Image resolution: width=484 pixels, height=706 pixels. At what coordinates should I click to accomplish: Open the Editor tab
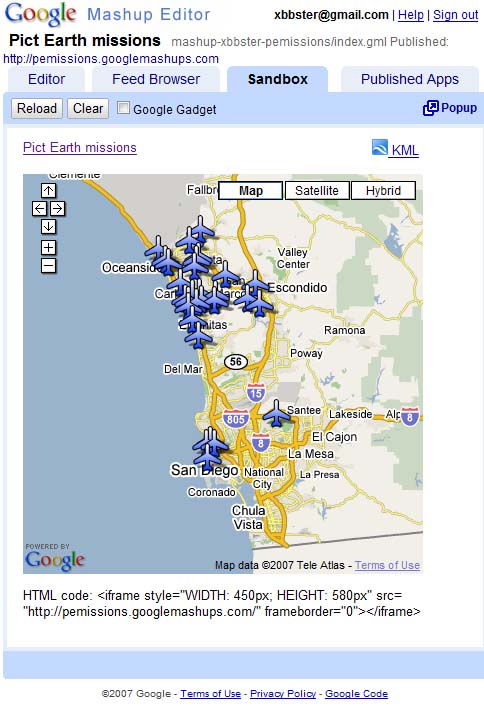click(46, 79)
